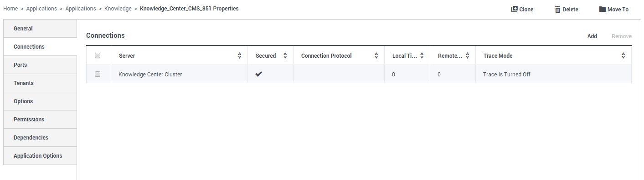
Task: Switch to the Ports tab
Action: [x=40, y=65]
